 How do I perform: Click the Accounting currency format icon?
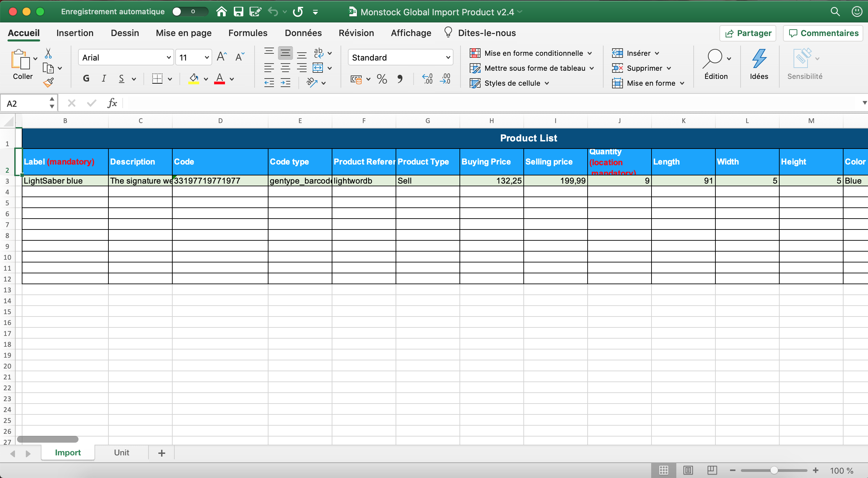[x=356, y=79]
